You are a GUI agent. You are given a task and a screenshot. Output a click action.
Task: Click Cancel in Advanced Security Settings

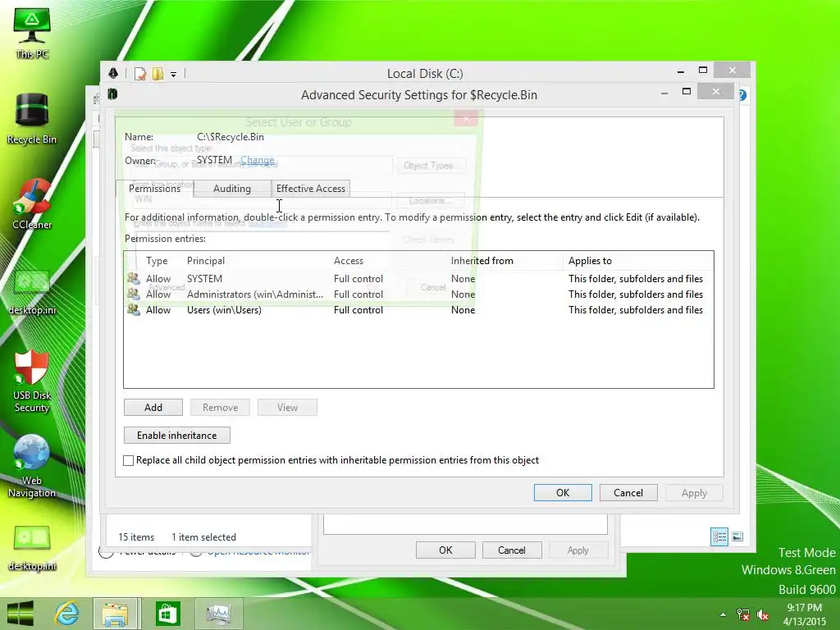click(x=628, y=493)
